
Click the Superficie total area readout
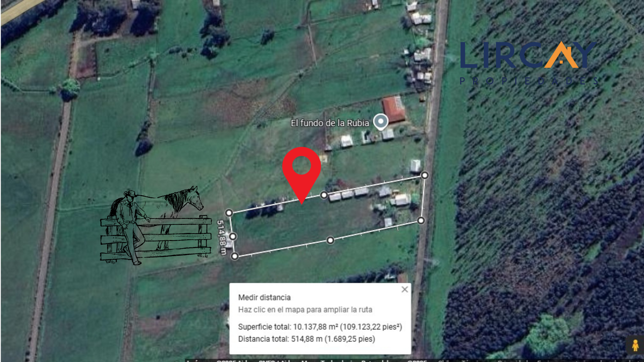[x=320, y=327]
